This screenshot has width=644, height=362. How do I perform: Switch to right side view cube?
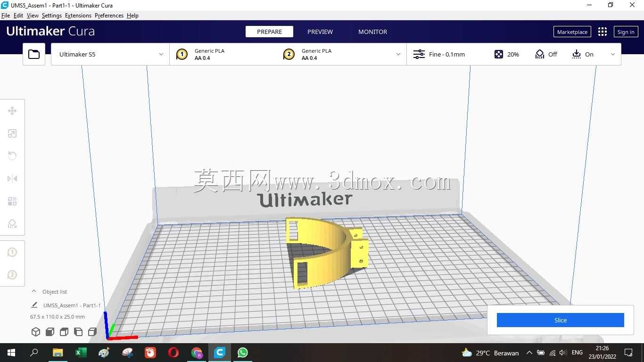click(x=92, y=332)
